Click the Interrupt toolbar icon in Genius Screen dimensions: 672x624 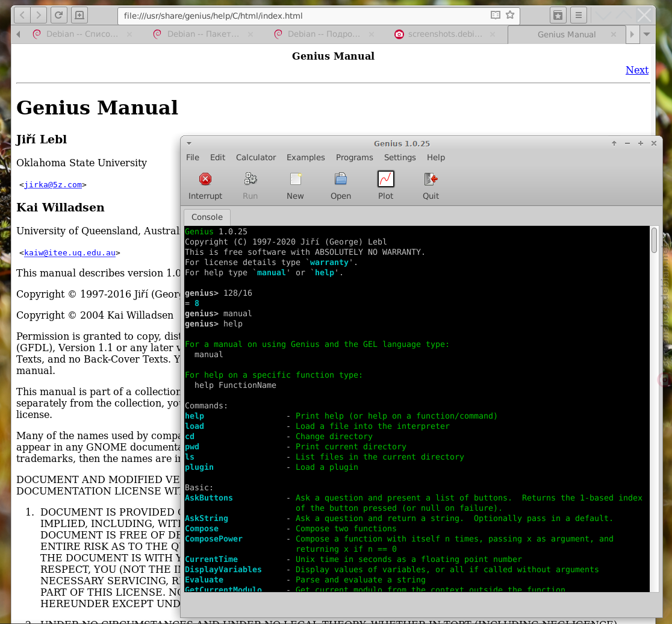(x=205, y=179)
